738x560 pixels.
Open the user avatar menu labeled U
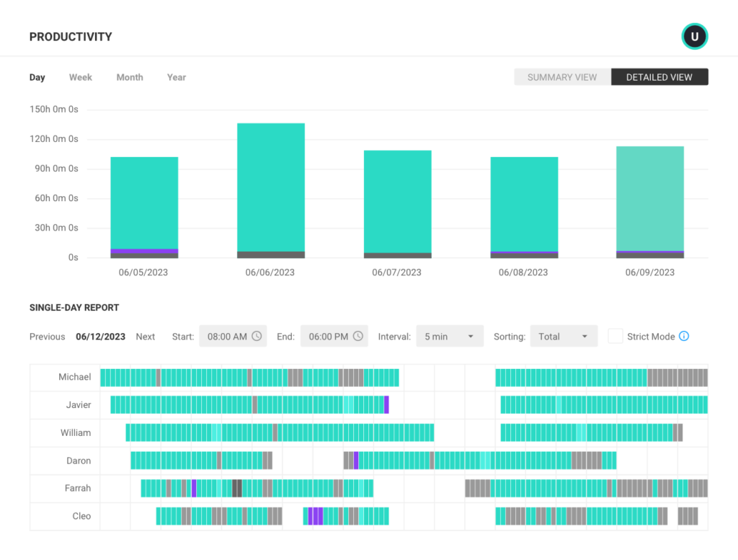(x=694, y=36)
